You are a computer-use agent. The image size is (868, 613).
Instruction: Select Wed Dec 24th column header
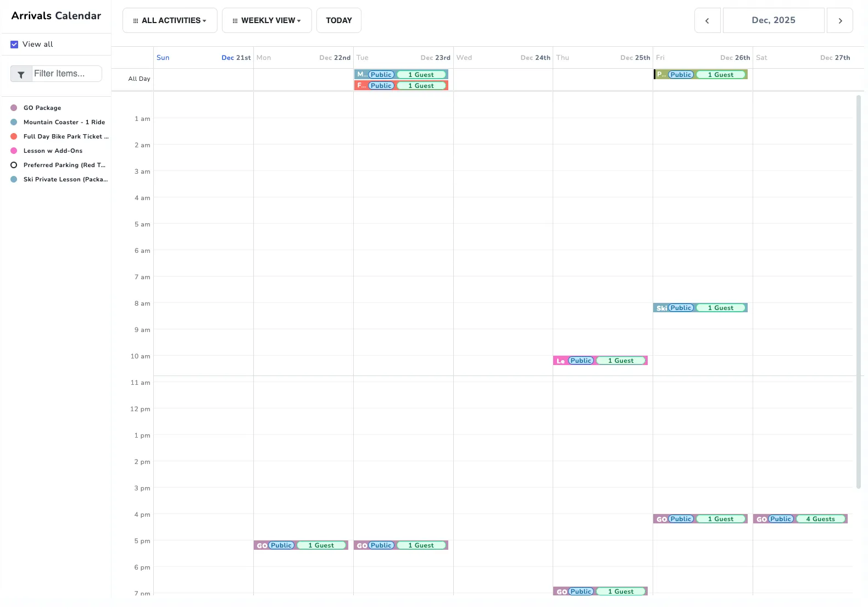503,58
